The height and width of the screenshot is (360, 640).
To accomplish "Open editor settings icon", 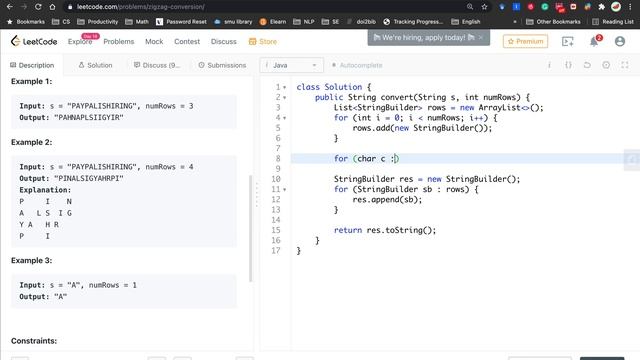I will coord(606,65).
